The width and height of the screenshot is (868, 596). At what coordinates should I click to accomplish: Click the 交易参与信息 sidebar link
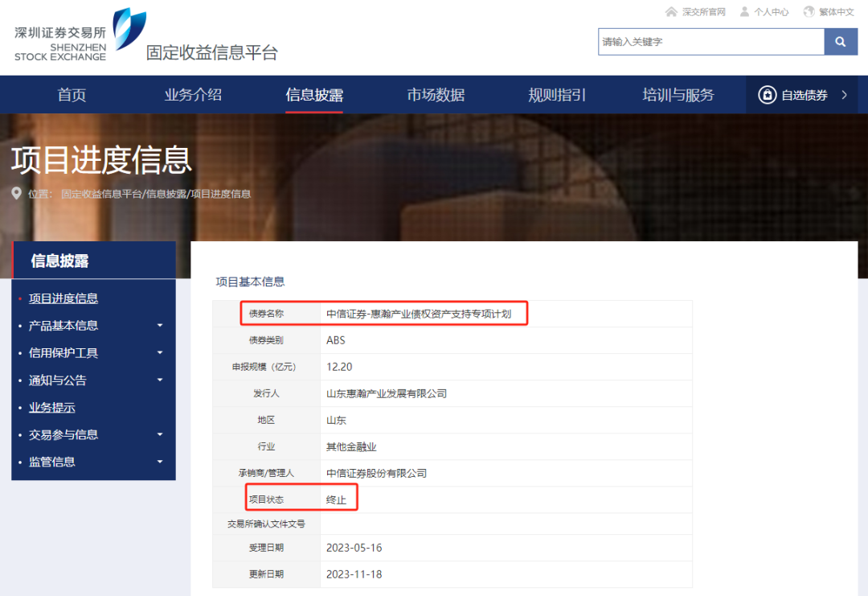click(x=63, y=434)
